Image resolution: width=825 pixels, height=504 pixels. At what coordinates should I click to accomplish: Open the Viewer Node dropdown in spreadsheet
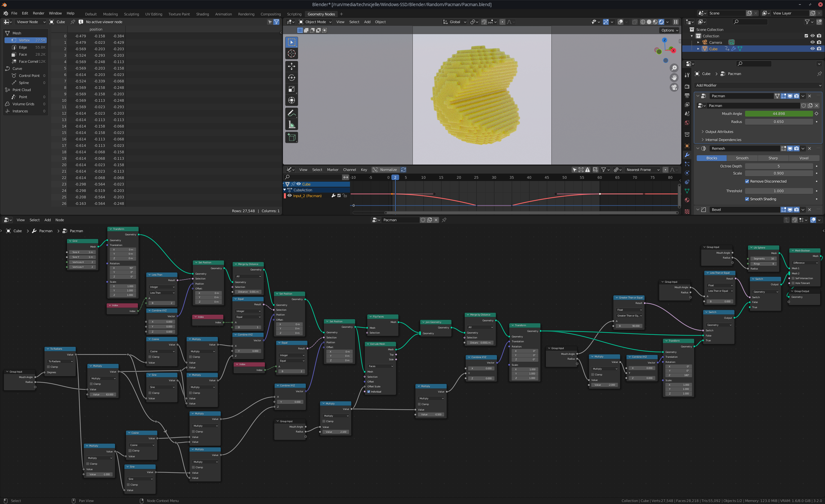click(31, 22)
